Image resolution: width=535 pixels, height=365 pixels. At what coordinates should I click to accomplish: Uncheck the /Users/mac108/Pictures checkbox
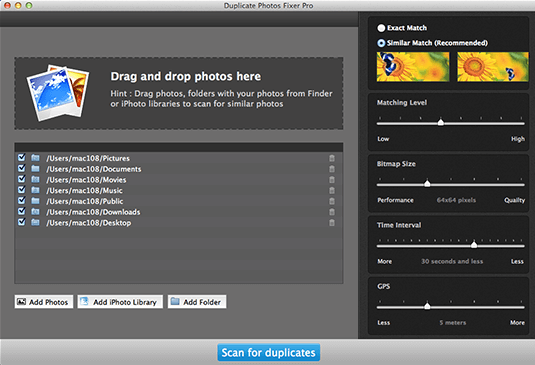pyautogui.click(x=21, y=157)
